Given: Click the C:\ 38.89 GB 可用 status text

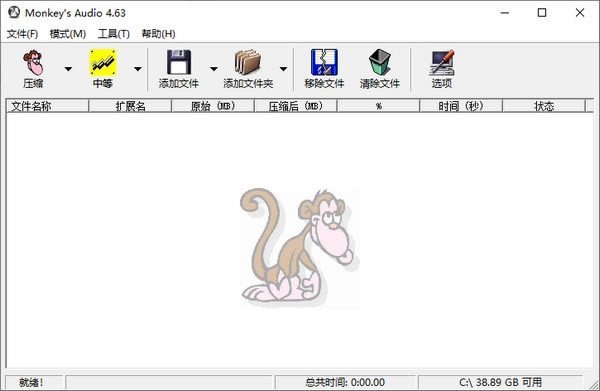Looking at the screenshot, I should point(501,382).
